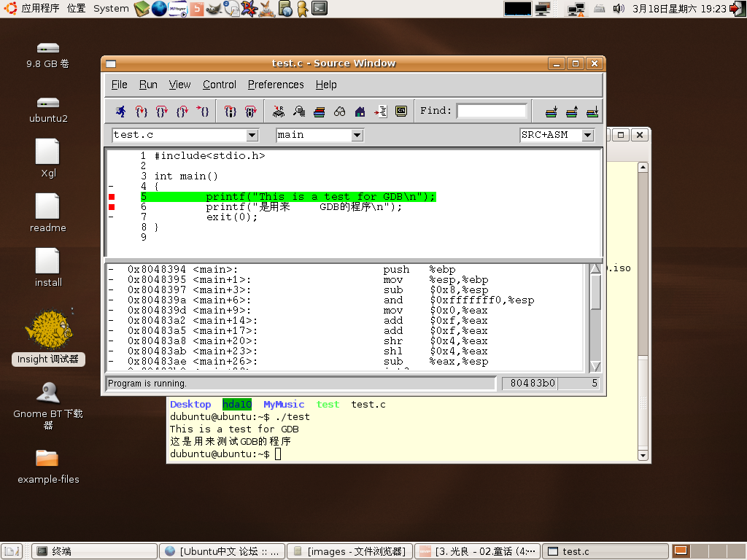Viewport: 747px width, 560px height.
Task: Open the Local Variables house icon
Action: pos(360,112)
